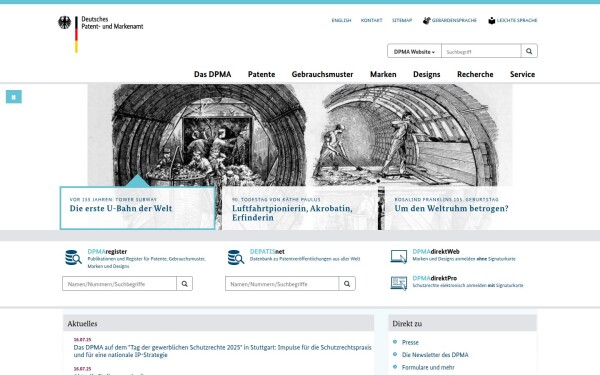This screenshot has width=600, height=375.
Task: Submit the DEPATISnet search with its magnifier
Action: pos(347,284)
